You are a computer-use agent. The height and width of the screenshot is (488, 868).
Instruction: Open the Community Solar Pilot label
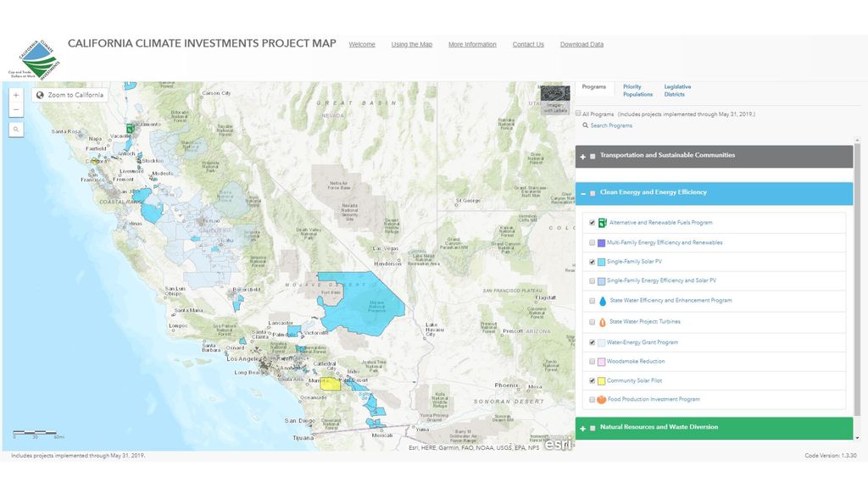[x=634, y=380]
